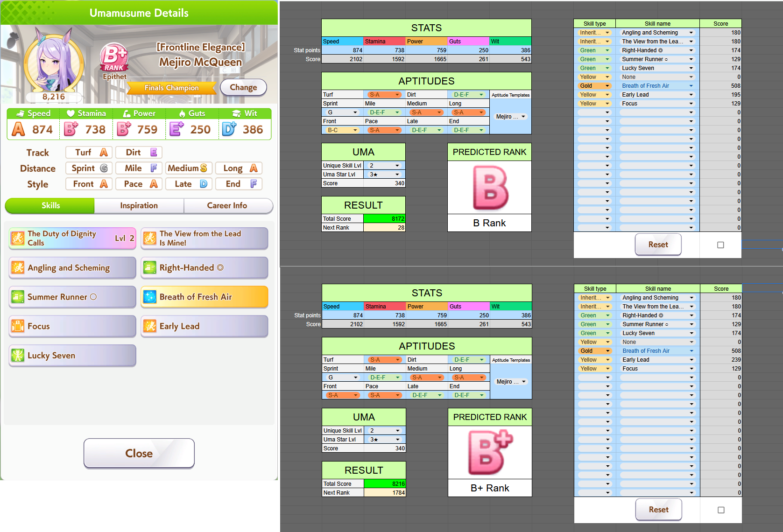Click the Late D grade icon
The image size is (783, 532).
pos(204,184)
